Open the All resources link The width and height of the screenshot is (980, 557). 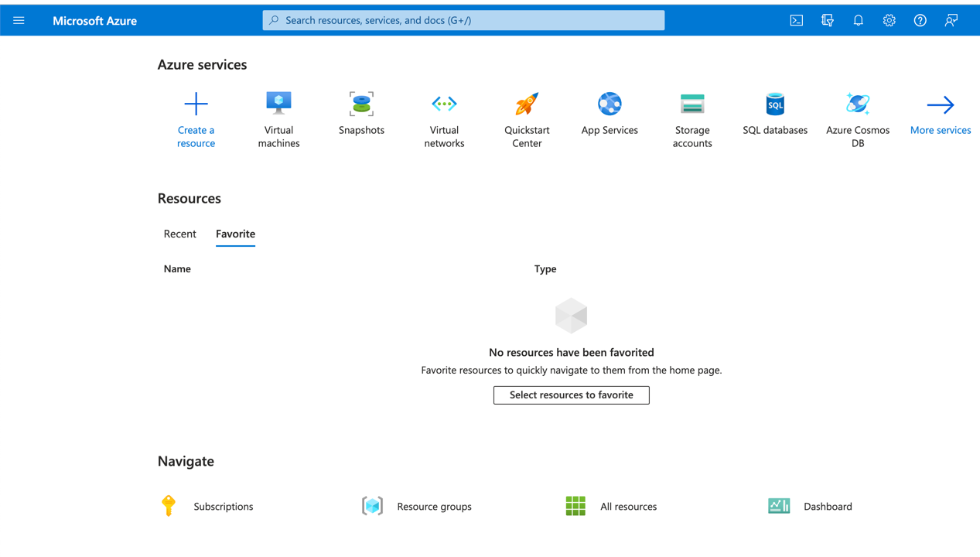point(628,506)
